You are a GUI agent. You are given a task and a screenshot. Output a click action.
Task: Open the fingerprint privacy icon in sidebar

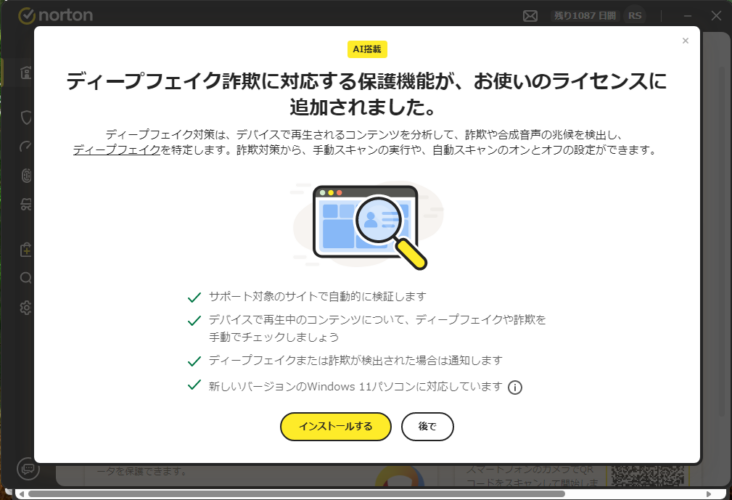26,176
